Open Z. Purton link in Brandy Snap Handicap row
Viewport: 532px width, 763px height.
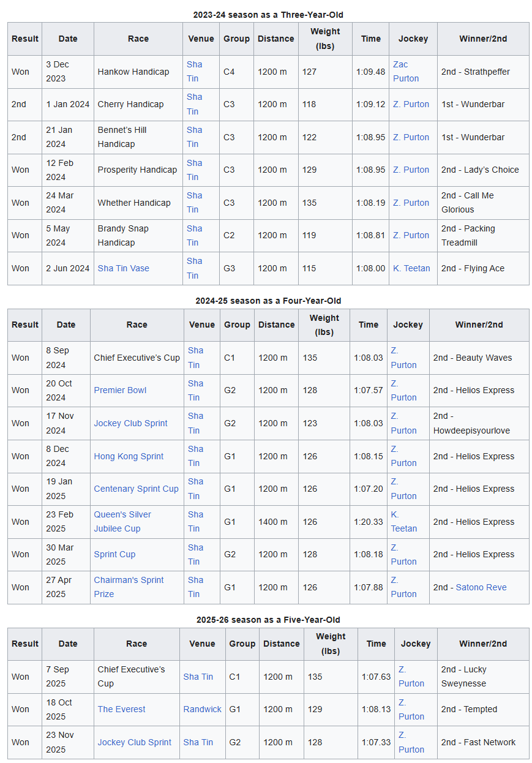pos(411,235)
